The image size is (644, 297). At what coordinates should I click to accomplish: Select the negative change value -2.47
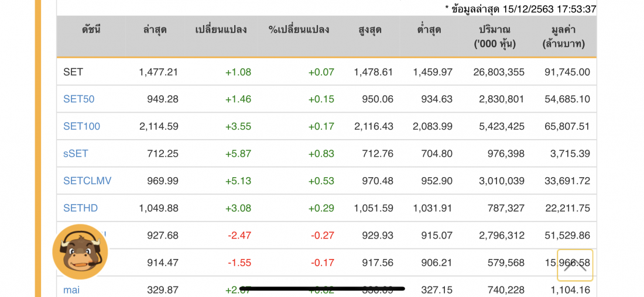click(239, 236)
